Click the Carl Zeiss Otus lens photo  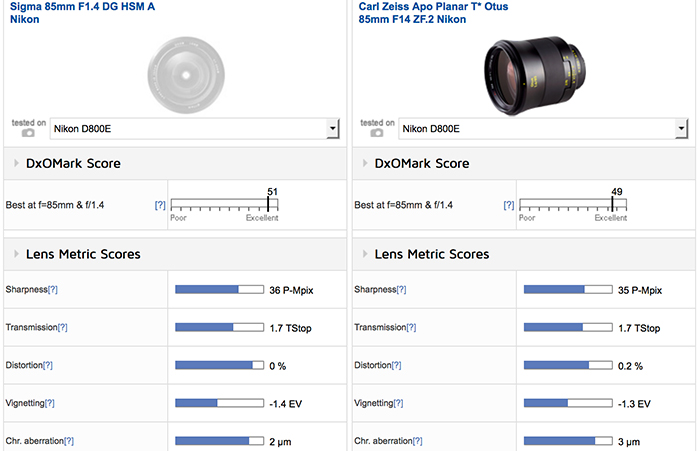coord(535,75)
